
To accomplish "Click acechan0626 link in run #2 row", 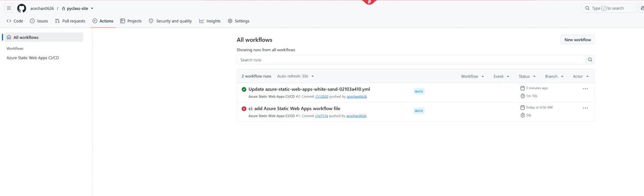I will tap(357, 97).
